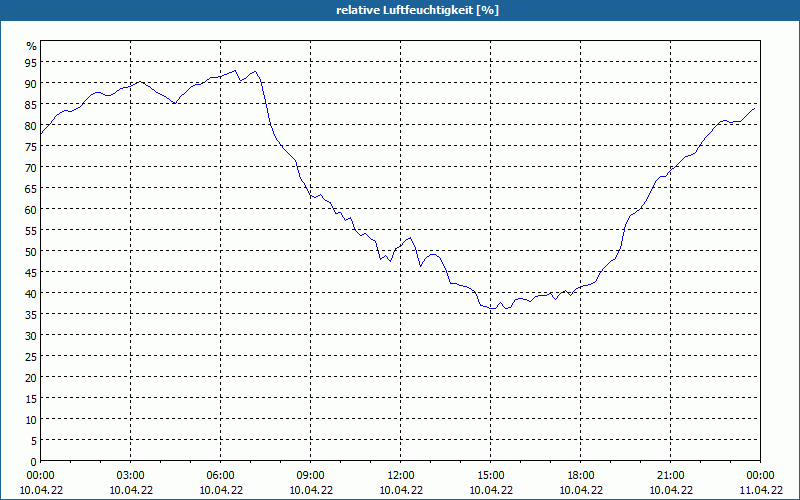The height and width of the screenshot is (500, 800).
Task: Click the "09:00" time axis label
Action: tap(311, 476)
